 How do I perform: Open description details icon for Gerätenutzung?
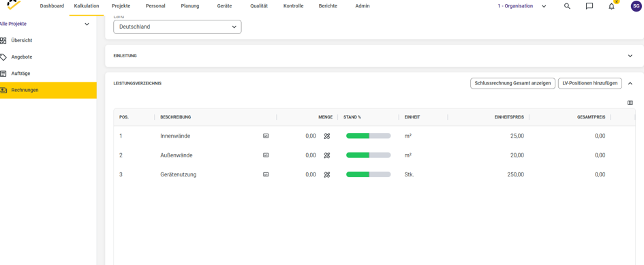(x=266, y=174)
